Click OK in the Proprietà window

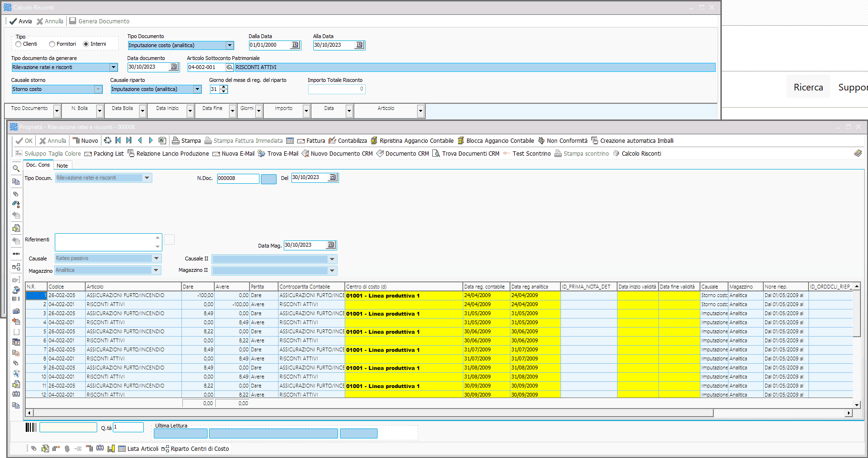(x=24, y=140)
